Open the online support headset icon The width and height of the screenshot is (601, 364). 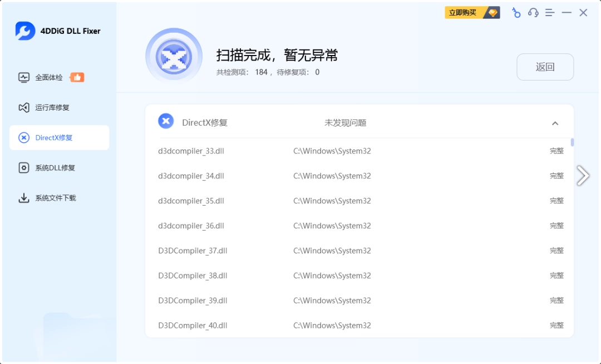(533, 12)
